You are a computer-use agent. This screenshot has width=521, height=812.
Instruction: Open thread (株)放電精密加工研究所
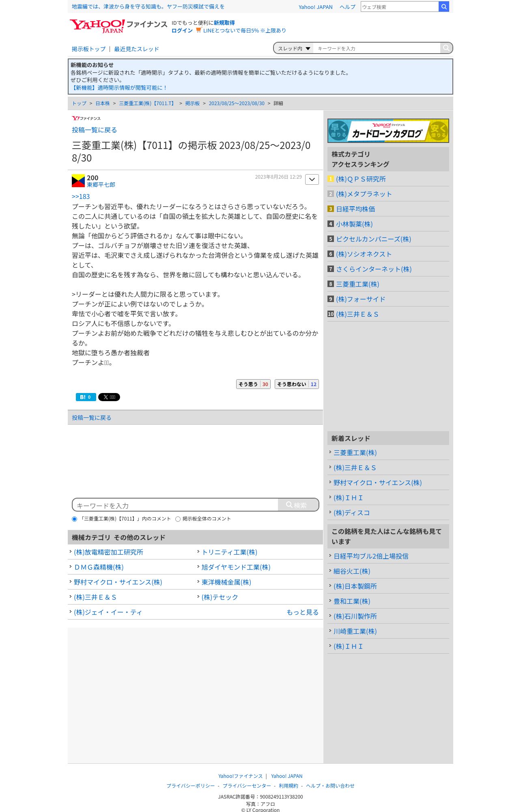108,552
